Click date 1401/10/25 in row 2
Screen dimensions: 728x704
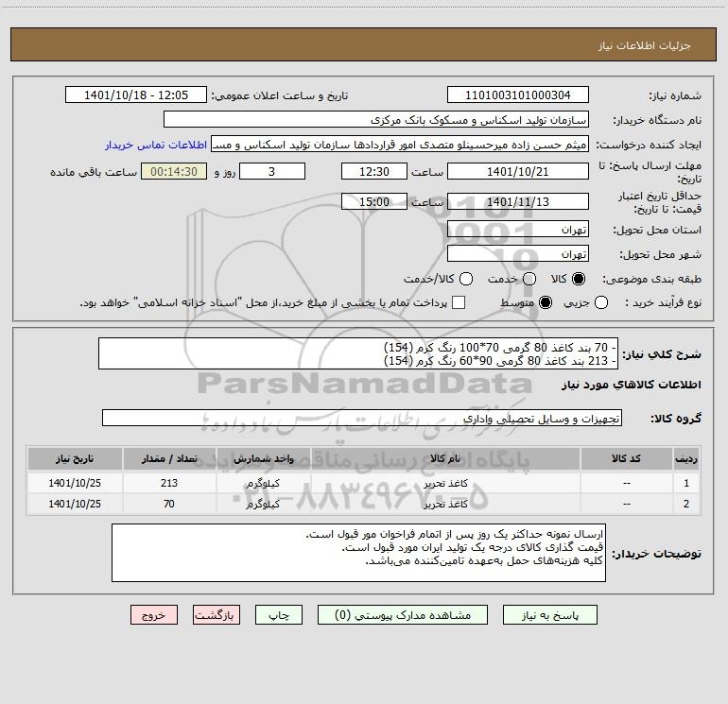(x=75, y=504)
